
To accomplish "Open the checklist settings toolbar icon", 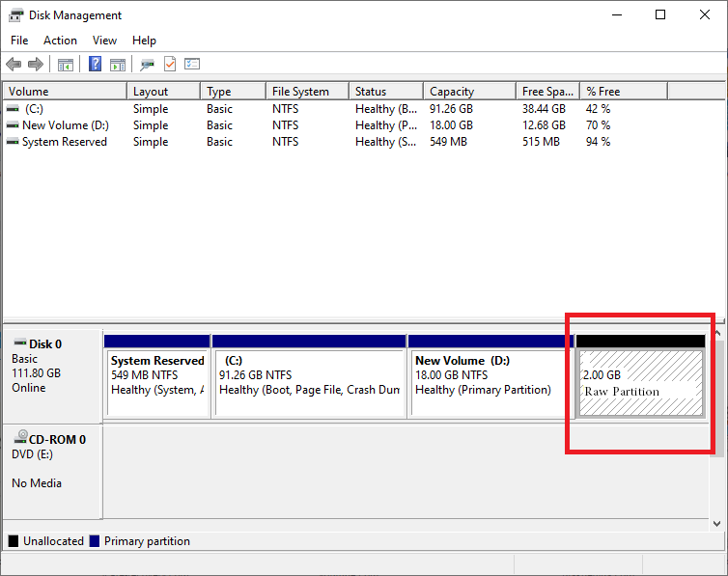I will pyautogui.click(x=192, y=64).
